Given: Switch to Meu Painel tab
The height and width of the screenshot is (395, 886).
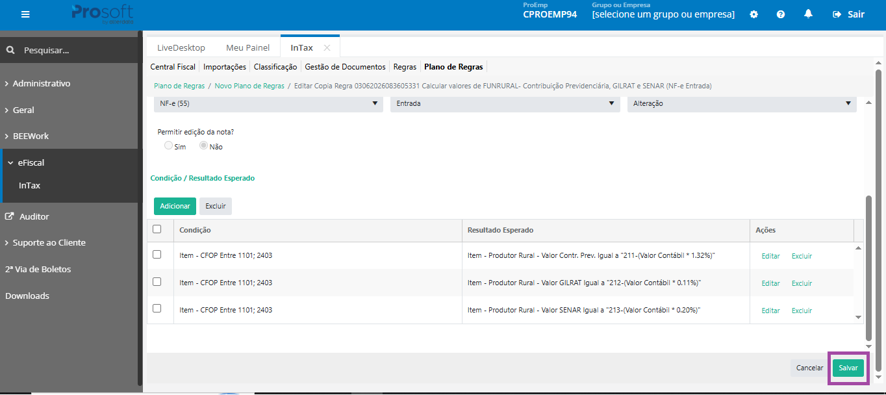Looking at the screenshot, I should (x=247, y=48).
